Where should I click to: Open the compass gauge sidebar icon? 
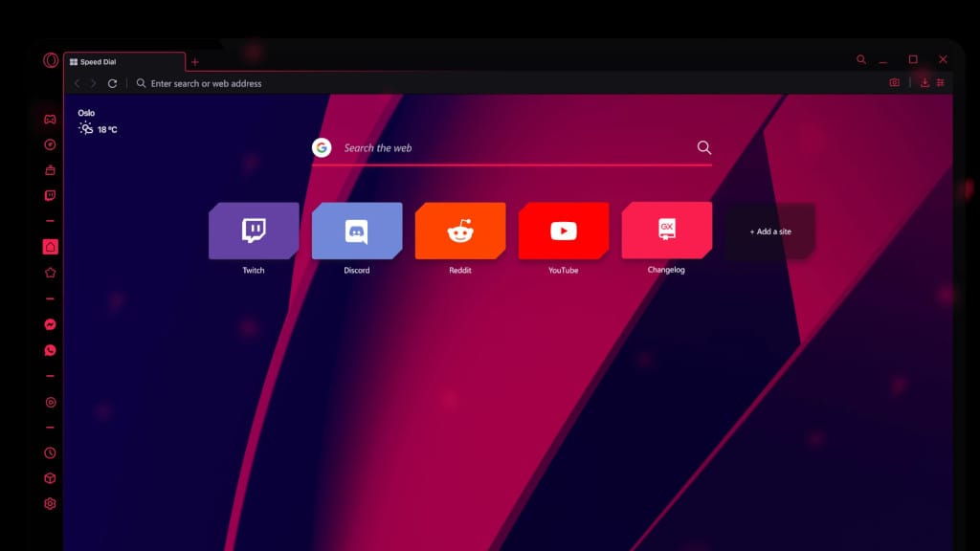coord(50,145)
